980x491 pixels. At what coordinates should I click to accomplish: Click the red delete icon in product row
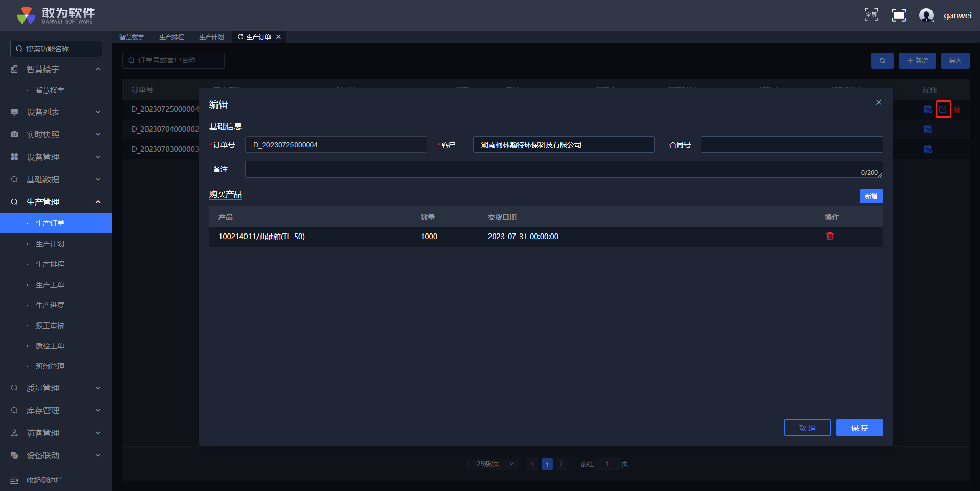(x=830, y=236)
